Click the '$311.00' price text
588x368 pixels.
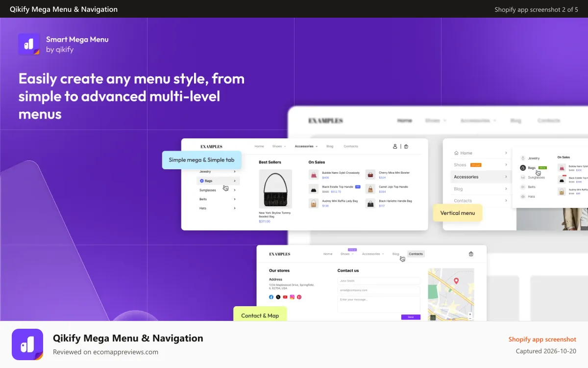point(265,221)
